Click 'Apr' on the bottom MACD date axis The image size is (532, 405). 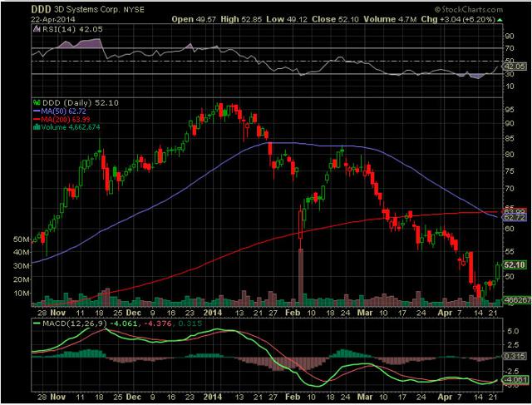click(x=445, y=397)
